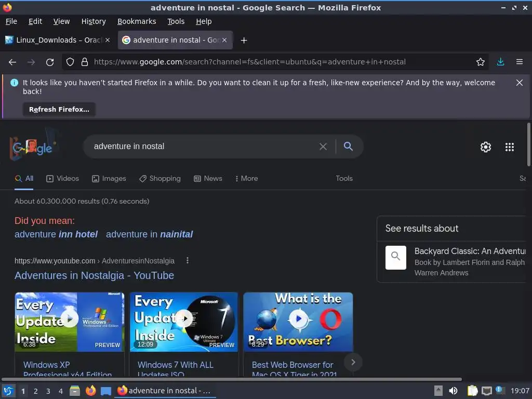The height and width of the screenshot is (399, 532).
Task: Submit search with magnifier icon
Action: [348, 146]
